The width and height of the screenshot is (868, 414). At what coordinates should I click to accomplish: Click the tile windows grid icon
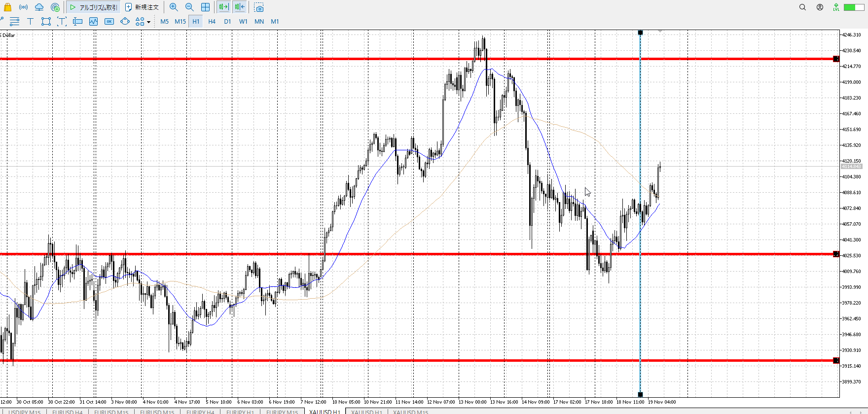[x=205, y=7]
